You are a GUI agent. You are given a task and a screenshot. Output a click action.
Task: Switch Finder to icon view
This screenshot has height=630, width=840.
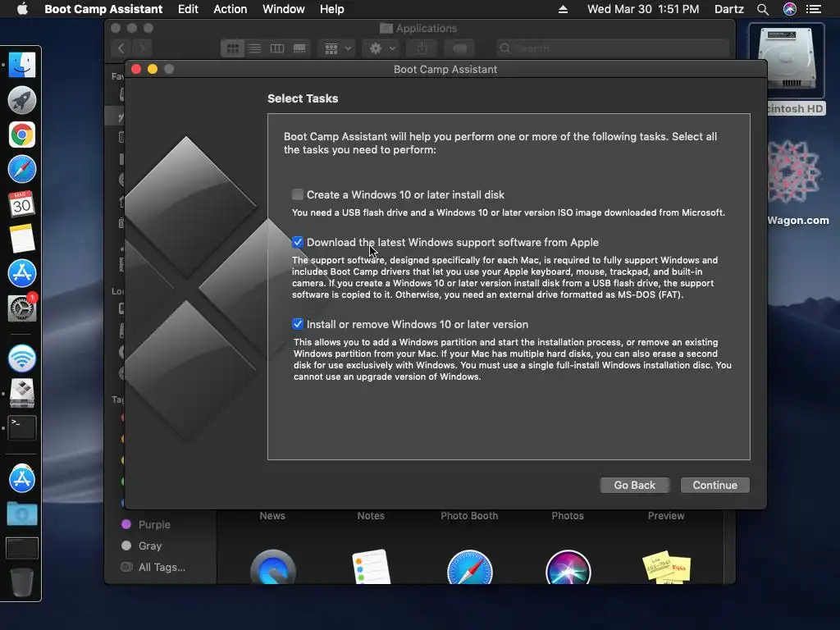click(232, 48)
